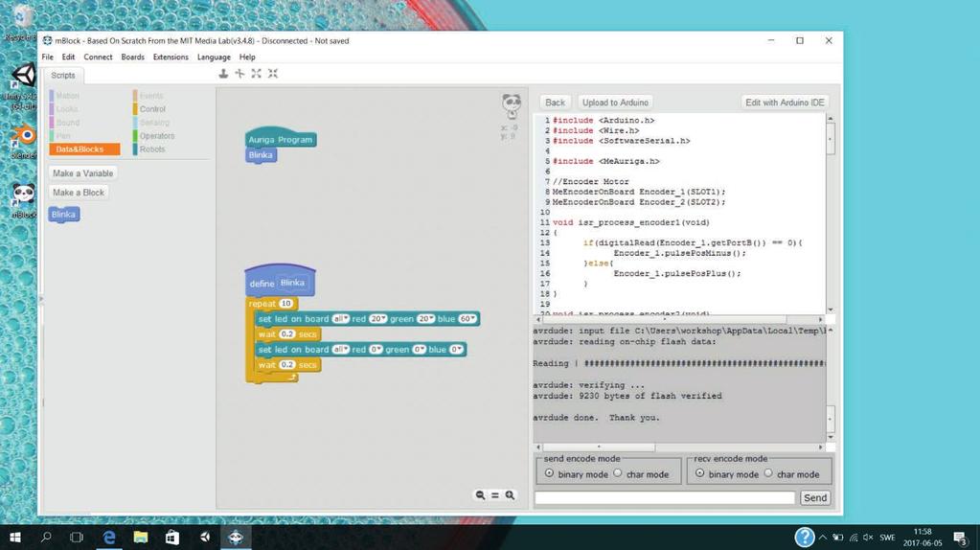Launch Microsoft Edge from taskbar
Image resolution: width=980 pixels, height=550 pixels.
pyautogui.click(x=109, y=537)
